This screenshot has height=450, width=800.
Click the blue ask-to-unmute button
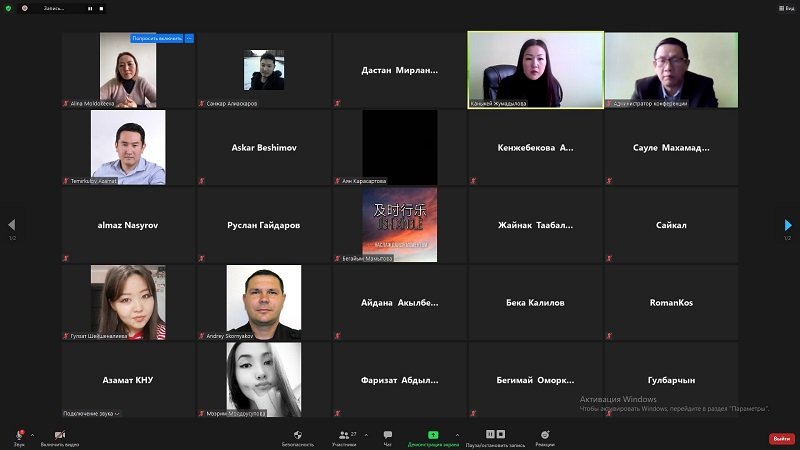click(157, 38)
